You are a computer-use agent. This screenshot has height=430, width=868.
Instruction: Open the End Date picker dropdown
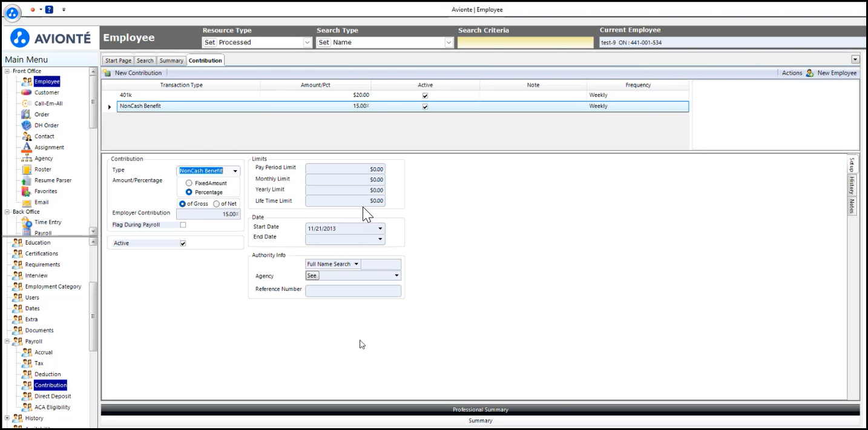(x=380, y=239)
